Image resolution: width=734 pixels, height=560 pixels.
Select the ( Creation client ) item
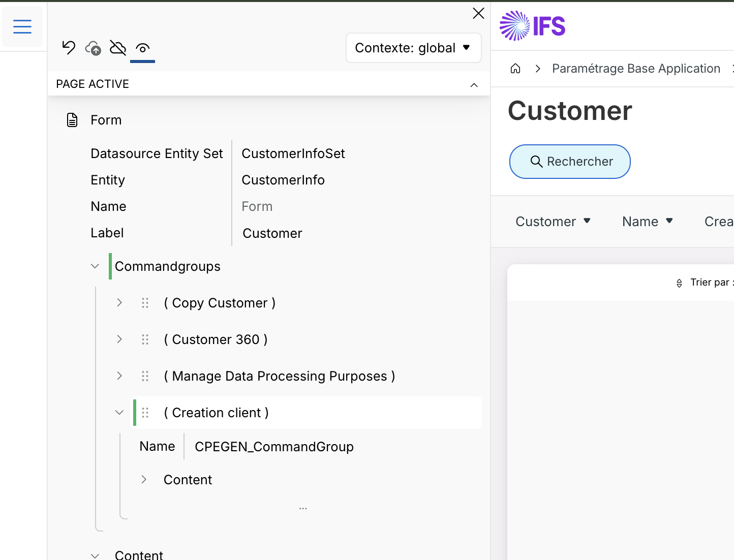tap(216, 413)
